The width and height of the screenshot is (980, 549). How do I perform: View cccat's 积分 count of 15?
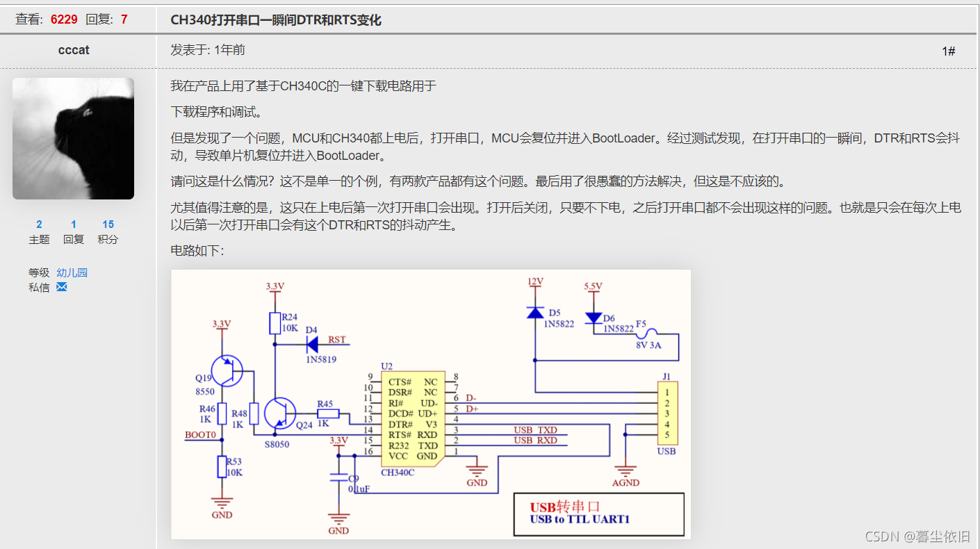[108, 224]
